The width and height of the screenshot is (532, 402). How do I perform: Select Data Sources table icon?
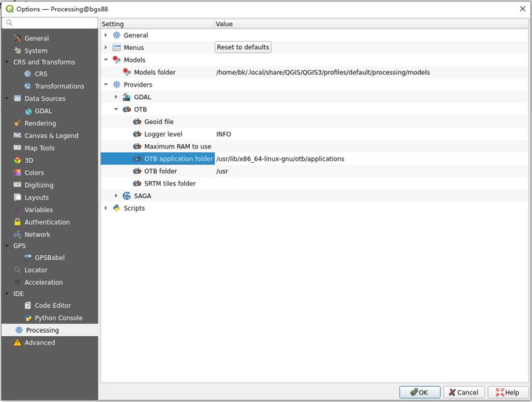[17, 98]
